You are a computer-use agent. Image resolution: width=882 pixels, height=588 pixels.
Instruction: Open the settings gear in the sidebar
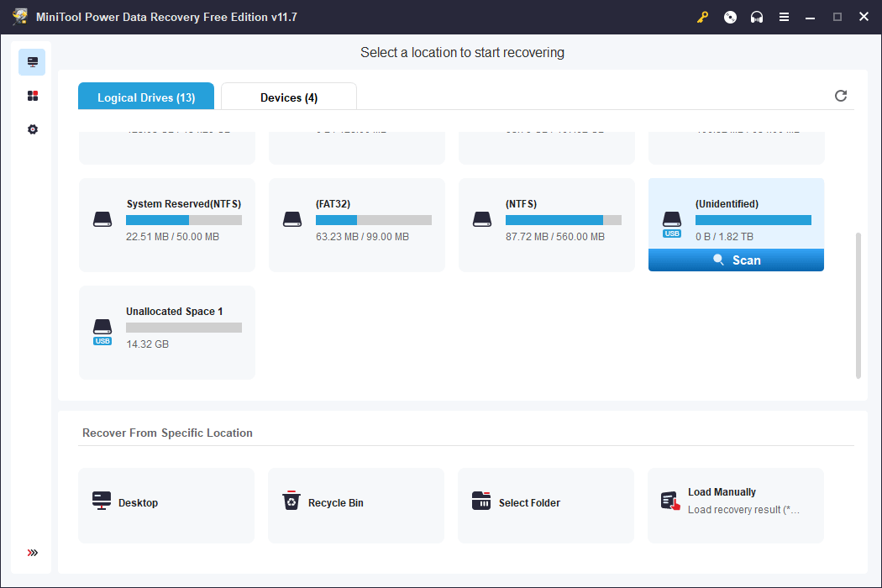click(x=33, y=129)
